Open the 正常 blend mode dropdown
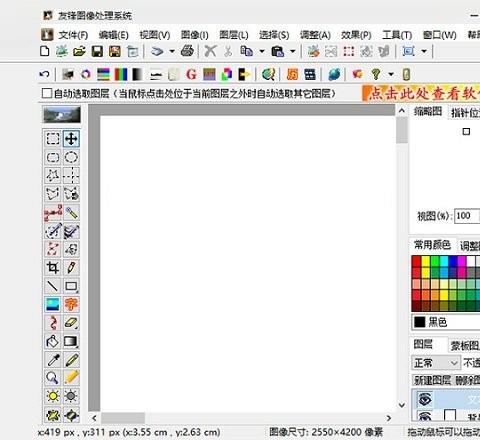 click(x=436, y=362)
